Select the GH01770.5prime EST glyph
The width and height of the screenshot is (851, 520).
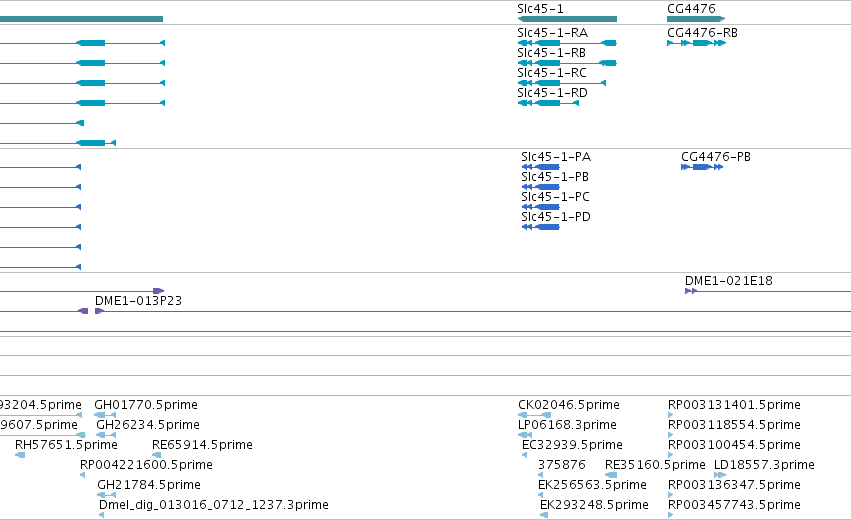pyautogui.click(x=105, y=415)
